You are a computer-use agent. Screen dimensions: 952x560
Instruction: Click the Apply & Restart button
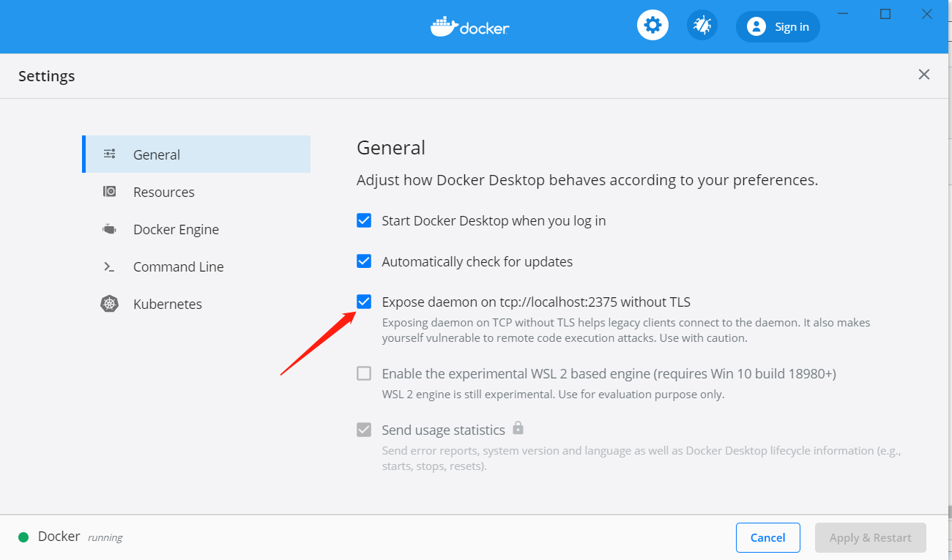coord(870,537)
